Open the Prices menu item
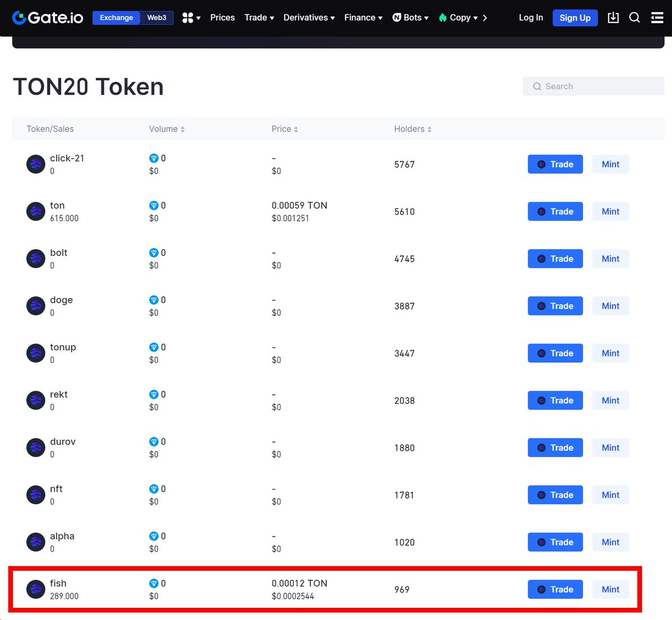 tap(222, 18)
